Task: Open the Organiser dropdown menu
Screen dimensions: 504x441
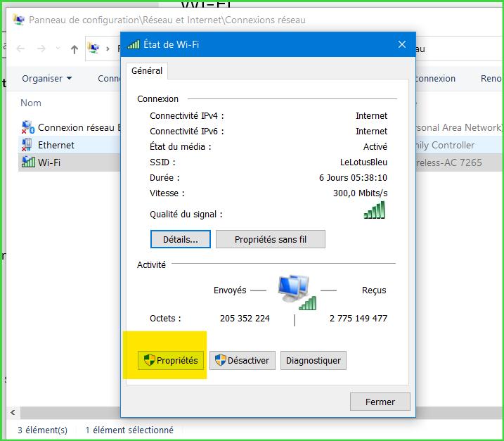Action: 46,79
